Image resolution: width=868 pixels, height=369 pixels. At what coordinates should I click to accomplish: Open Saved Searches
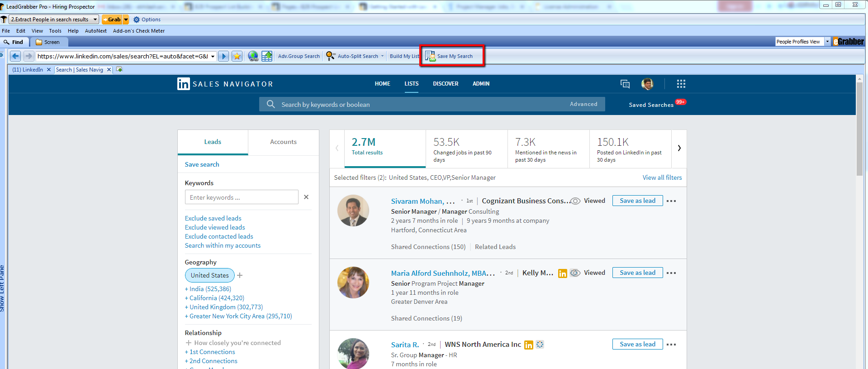point(651,105)
